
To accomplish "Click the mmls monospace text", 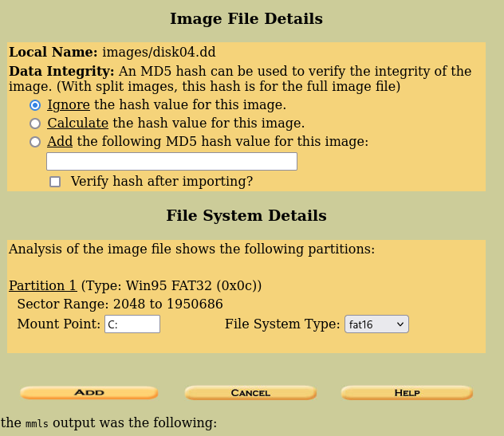I will 37,423.
